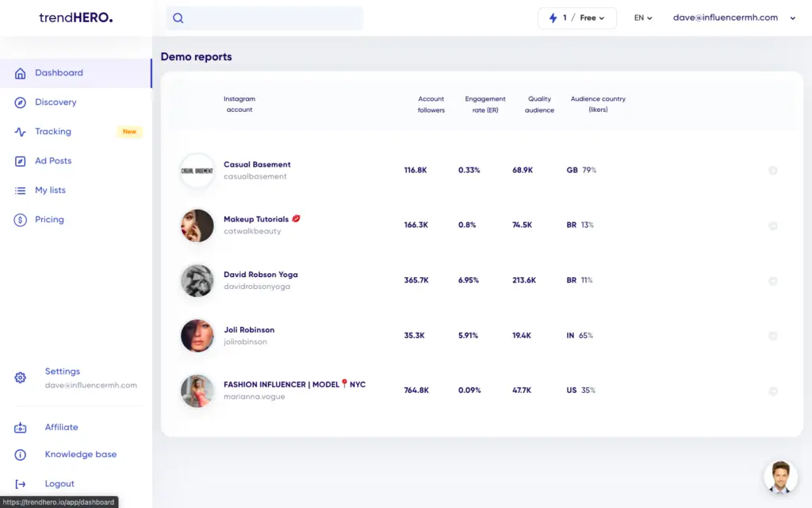Click the Makeup Tutorials profile thumbnail
Screen dimensions: 812x508
tap(197, 225)
